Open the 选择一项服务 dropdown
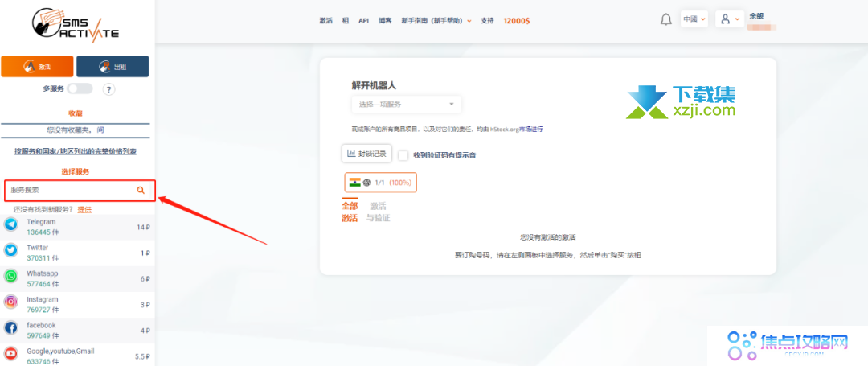 [x=407, y=104]
